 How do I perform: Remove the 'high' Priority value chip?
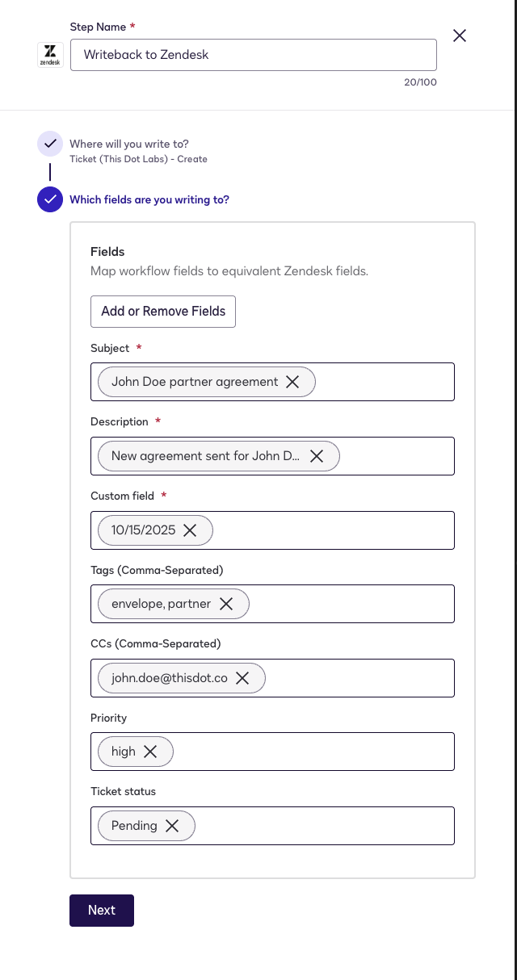coord(149,752)
